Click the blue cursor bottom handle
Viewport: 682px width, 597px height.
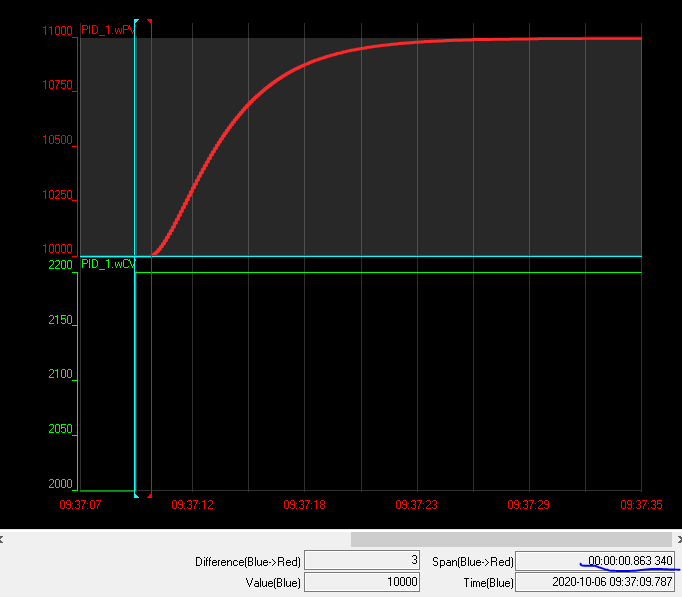click(136, 495)
